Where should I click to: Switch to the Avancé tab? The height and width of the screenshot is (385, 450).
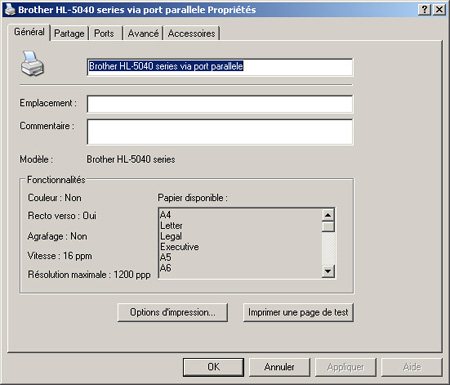click(x=143, y=33)
